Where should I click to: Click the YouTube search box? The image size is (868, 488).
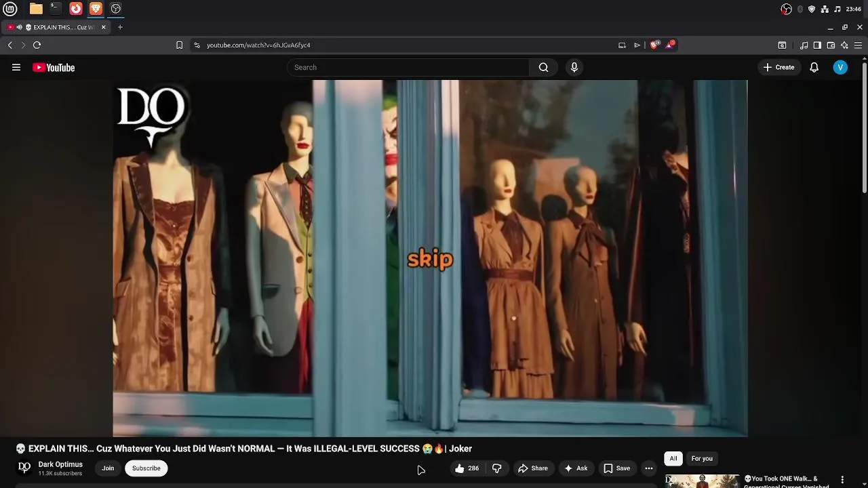pyautogui.click(x=408, y=67)
